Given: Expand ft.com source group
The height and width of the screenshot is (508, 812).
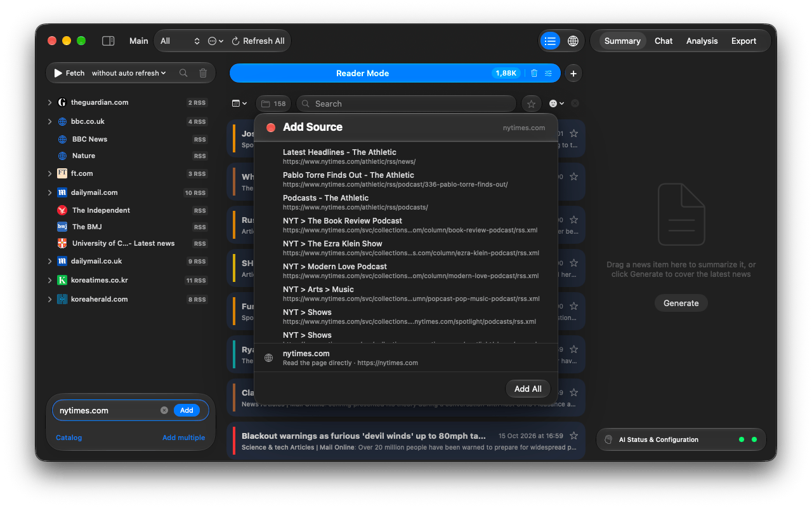Looking at the screenshot, I should click(50, 173).
